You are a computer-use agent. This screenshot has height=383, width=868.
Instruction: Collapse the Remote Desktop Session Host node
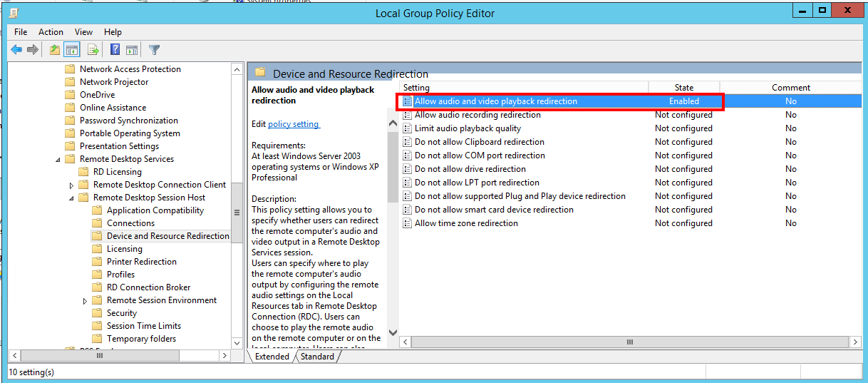click(72, 198)
